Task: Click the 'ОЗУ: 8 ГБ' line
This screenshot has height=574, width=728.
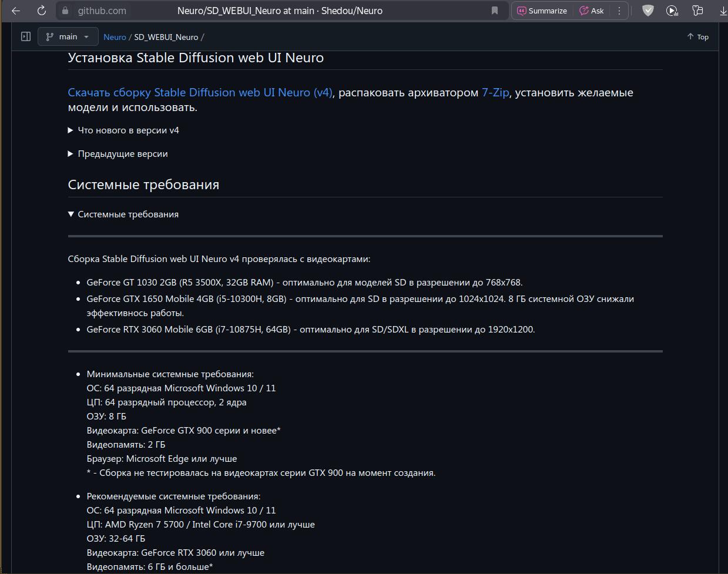Action: 106,417
